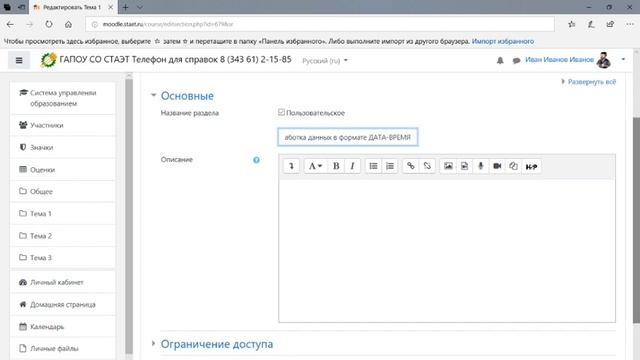Open notifications bell icon

pyautogui.click(x=500, y=60)
